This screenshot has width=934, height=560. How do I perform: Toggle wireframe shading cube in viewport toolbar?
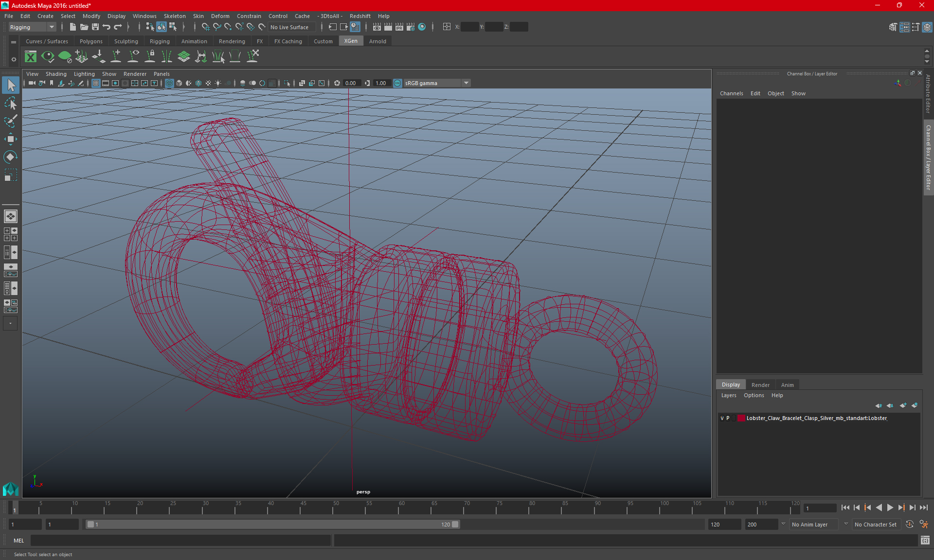(169, 83)
